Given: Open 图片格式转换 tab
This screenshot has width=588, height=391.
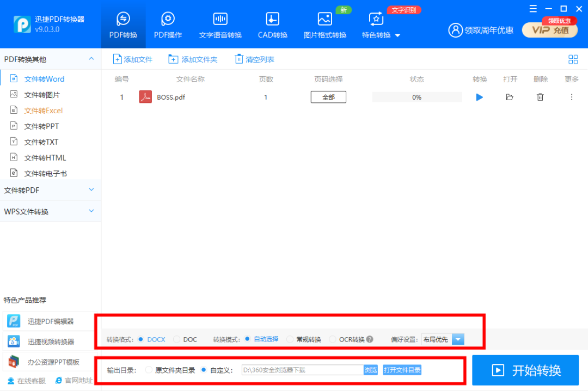Looking at the screenshot, I should pyautogui.click(x=324, y=25).
